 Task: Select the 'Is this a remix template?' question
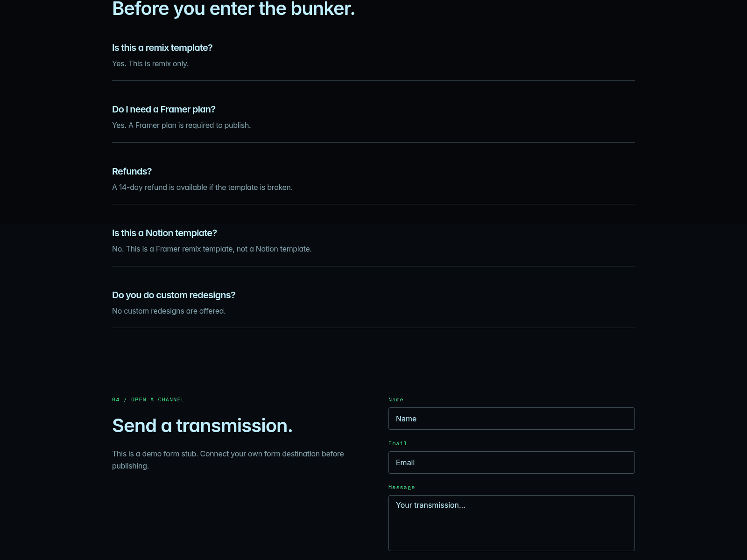162,48
